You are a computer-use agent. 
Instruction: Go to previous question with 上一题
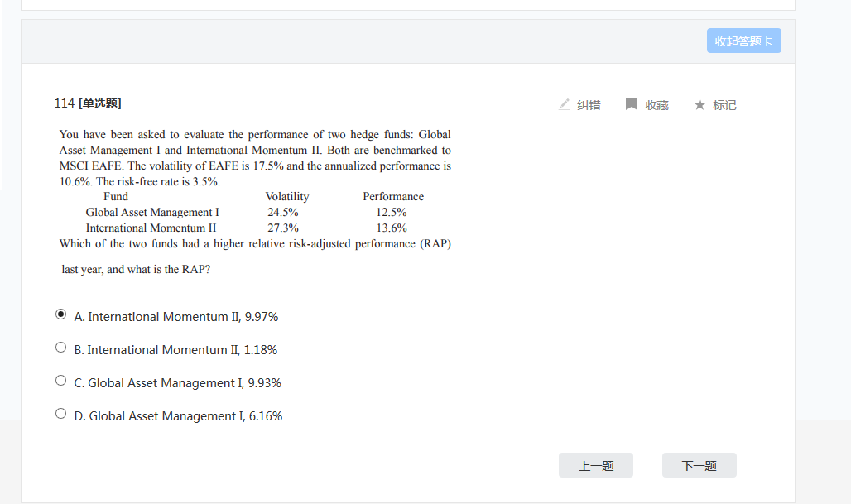[596, 466]
